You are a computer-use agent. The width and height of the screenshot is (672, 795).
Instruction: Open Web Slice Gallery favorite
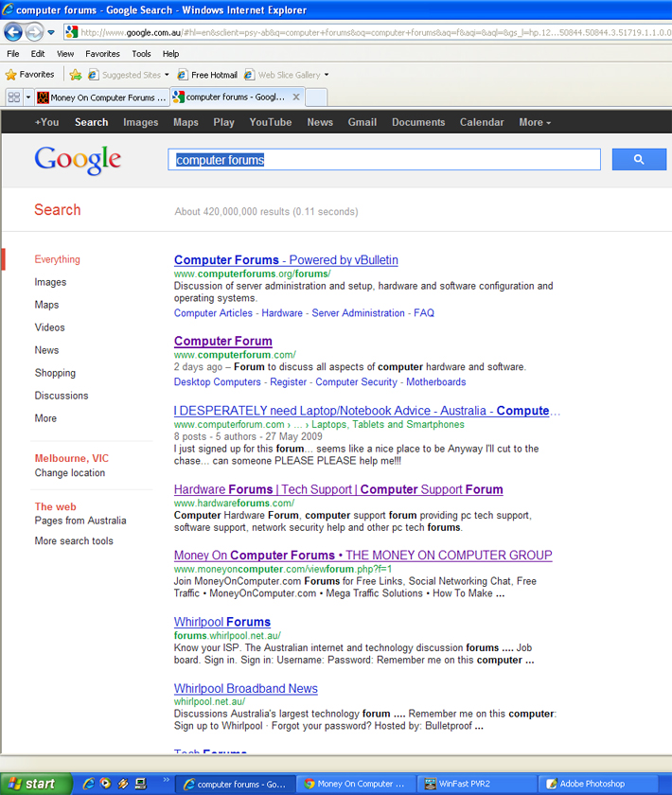click(x=282, y=75)
